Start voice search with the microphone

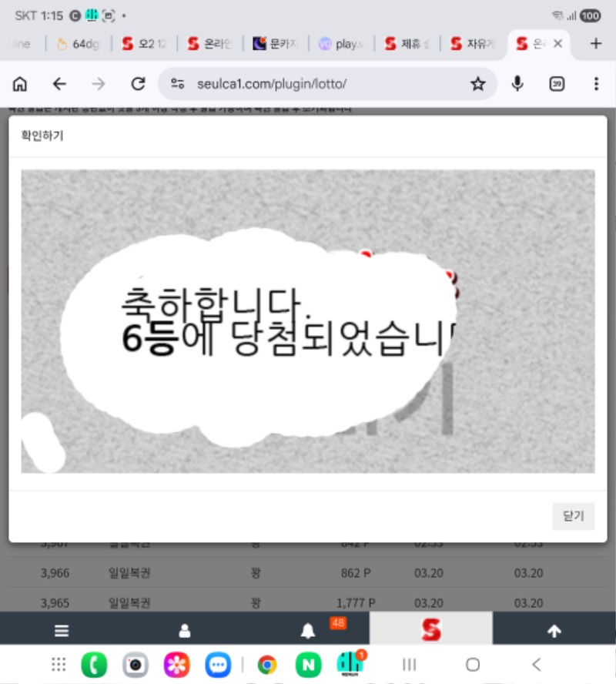click(x=518, y=84)
